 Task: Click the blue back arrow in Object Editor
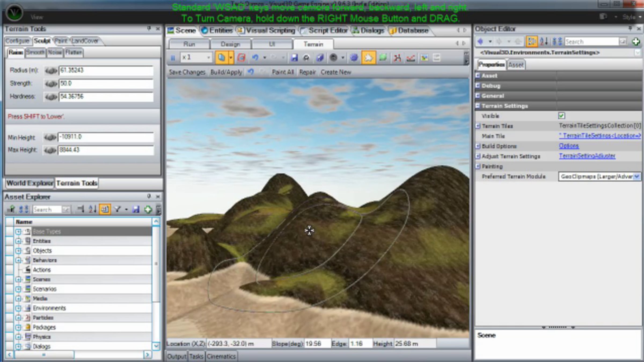481,42
